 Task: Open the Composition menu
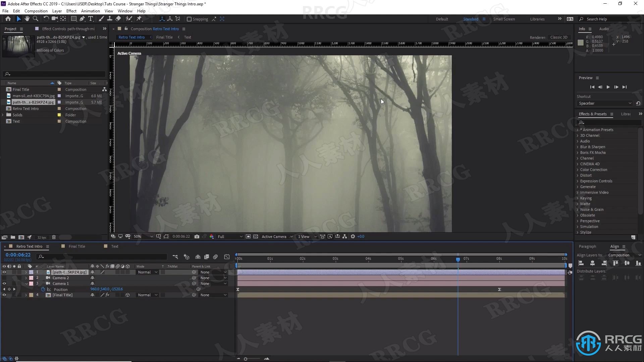pos(36,11)
